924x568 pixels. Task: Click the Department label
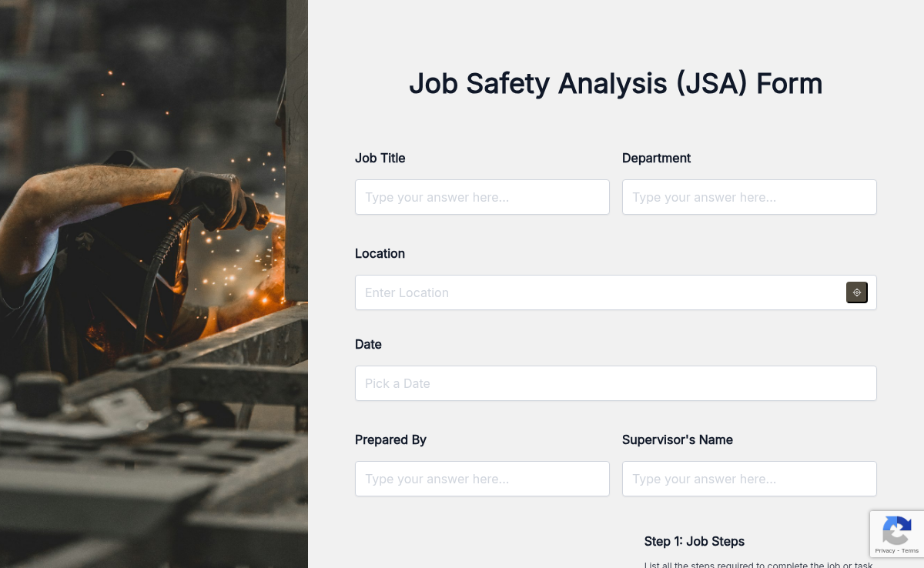(656, 158)
